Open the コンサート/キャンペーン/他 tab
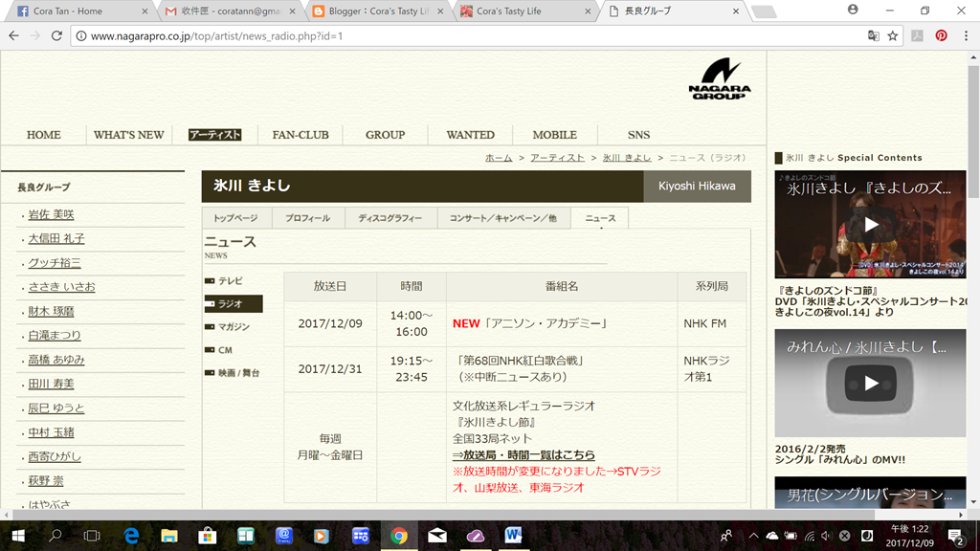Image resolution: width=980 pixels, height=551 pixels. (x=503, y=218)
